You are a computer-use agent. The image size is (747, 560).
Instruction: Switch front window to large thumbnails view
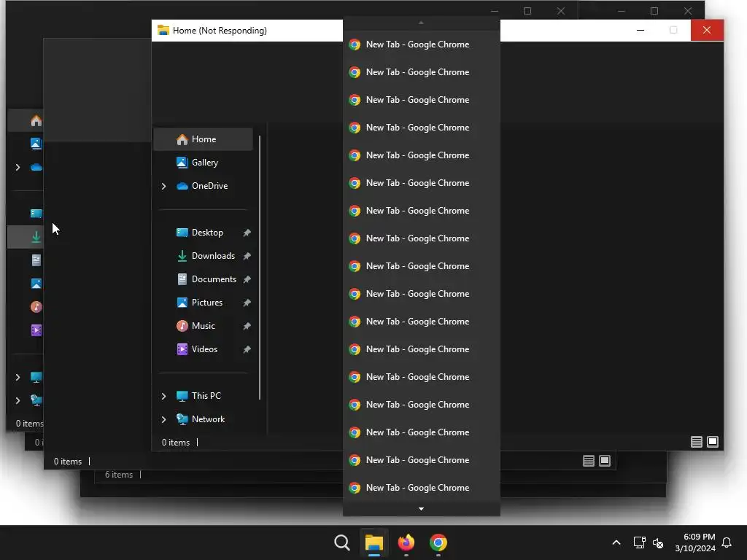[x=713, y=442]
